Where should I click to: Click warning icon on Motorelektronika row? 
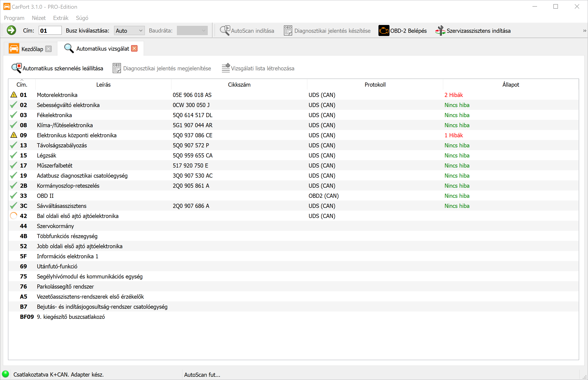(x=14, y=95)
